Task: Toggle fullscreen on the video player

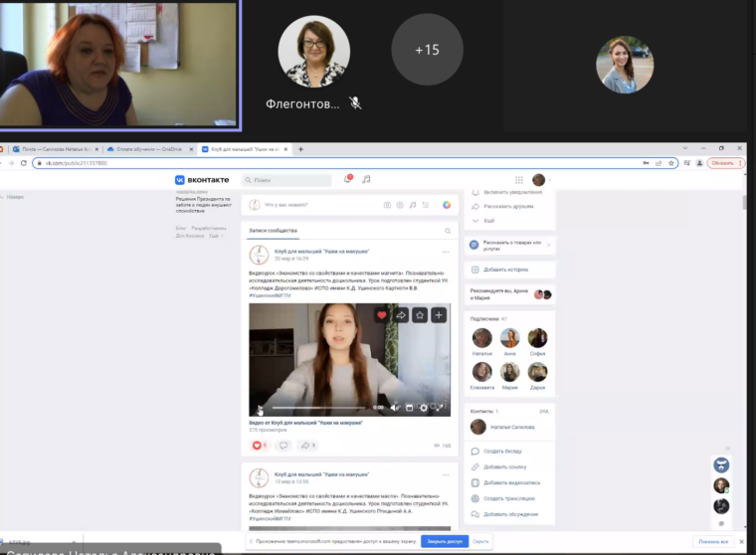Action: coord(439,407)
